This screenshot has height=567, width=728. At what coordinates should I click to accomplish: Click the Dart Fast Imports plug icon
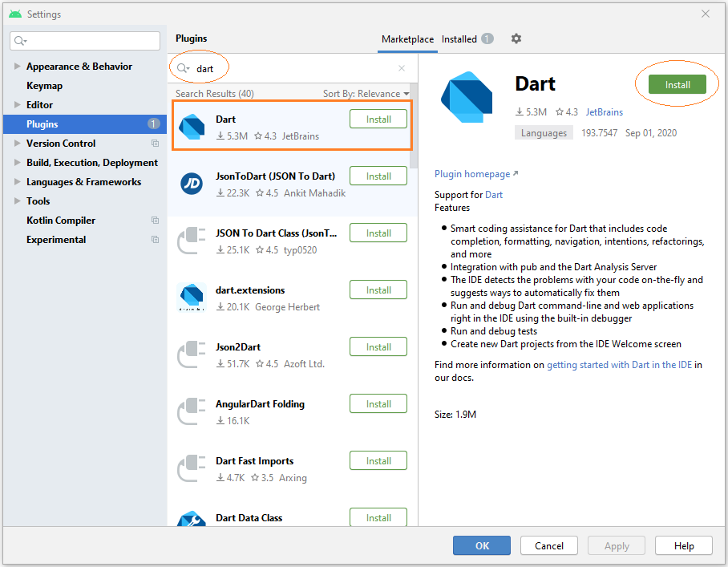tap(192, 468)
